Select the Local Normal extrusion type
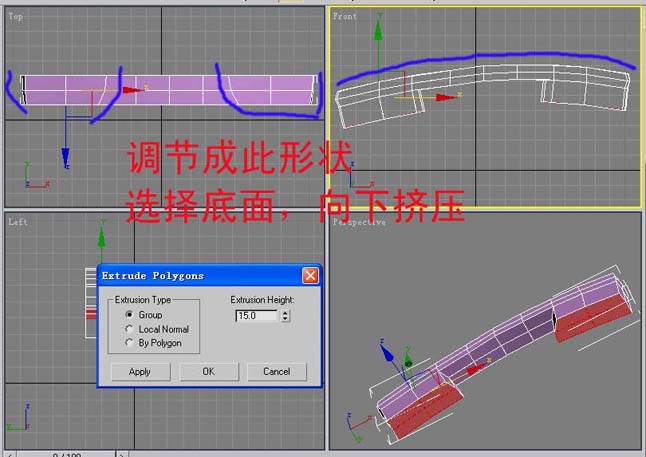This screenshot has width=646, height=457. (x=129, y=329)
